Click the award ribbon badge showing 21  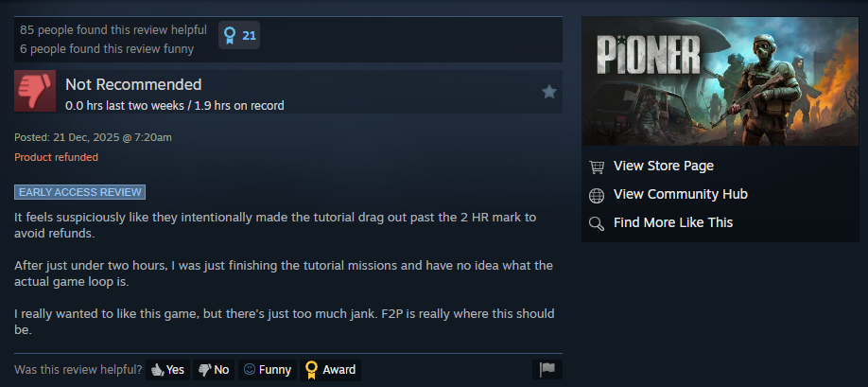[239, 35]
